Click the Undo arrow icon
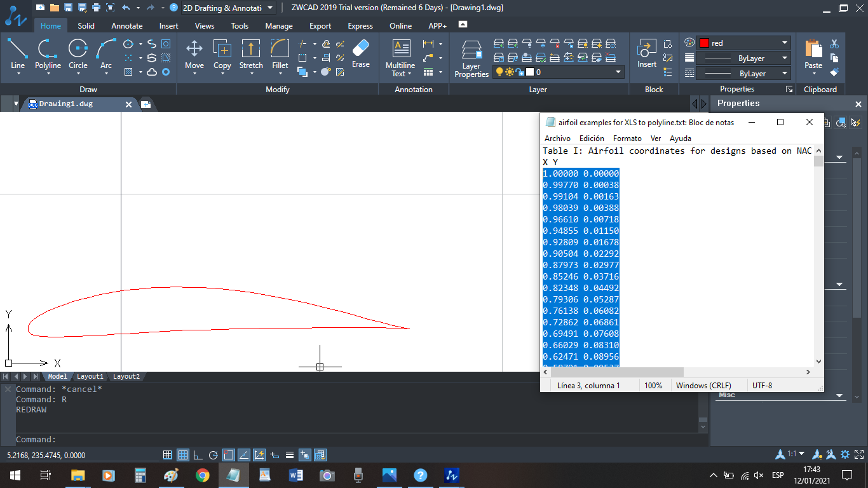This screenshot has width=868, height=488. point(125,8)
